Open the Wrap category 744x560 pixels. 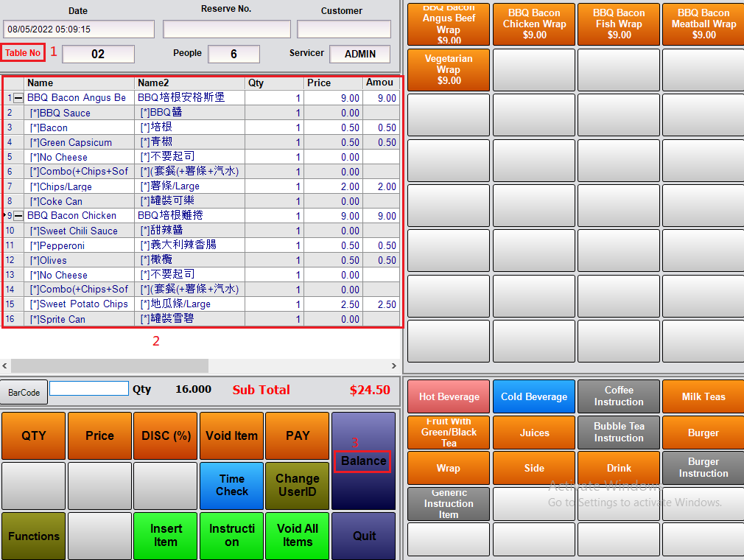tap(449, 468)
